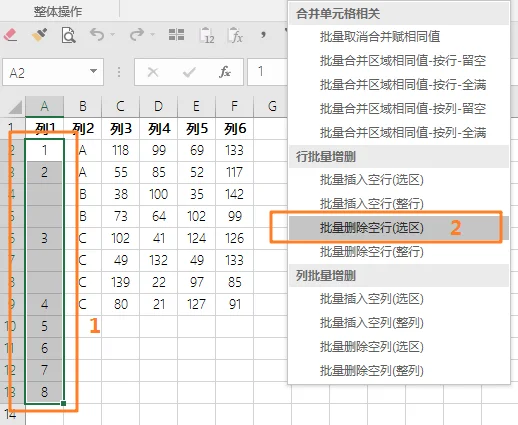Click header cell 列6
This screenshot has width=518, height=425.
point(234,128)
